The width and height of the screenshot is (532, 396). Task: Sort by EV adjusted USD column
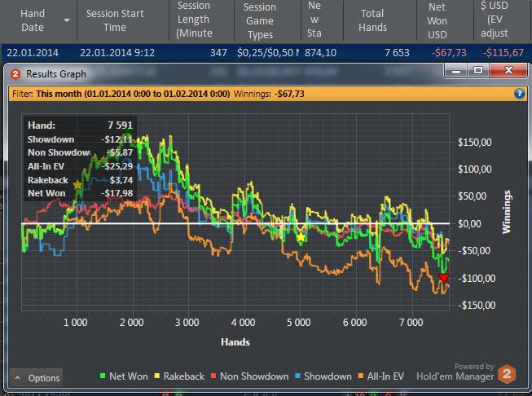click(495, 20)
